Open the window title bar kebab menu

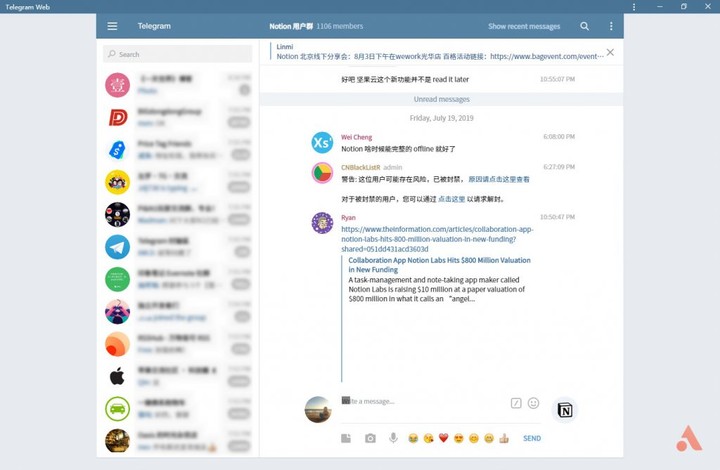point(634,7)
